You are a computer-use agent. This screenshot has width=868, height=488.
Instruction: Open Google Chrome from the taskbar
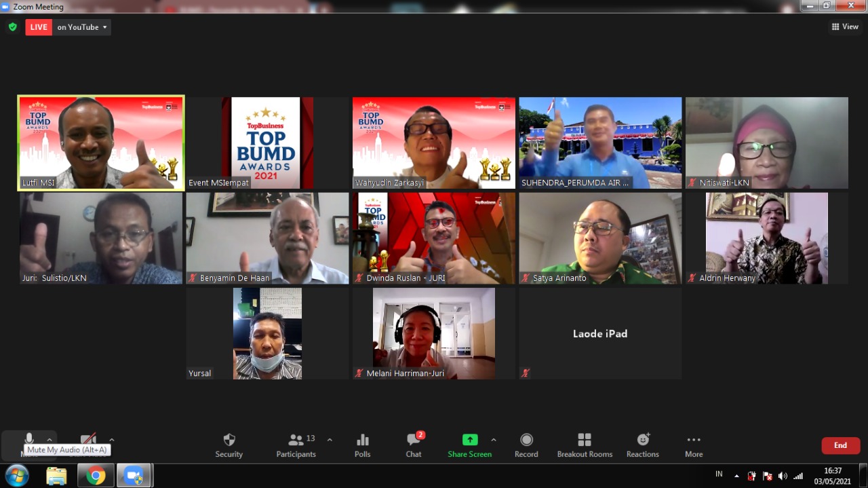[96, 476]
